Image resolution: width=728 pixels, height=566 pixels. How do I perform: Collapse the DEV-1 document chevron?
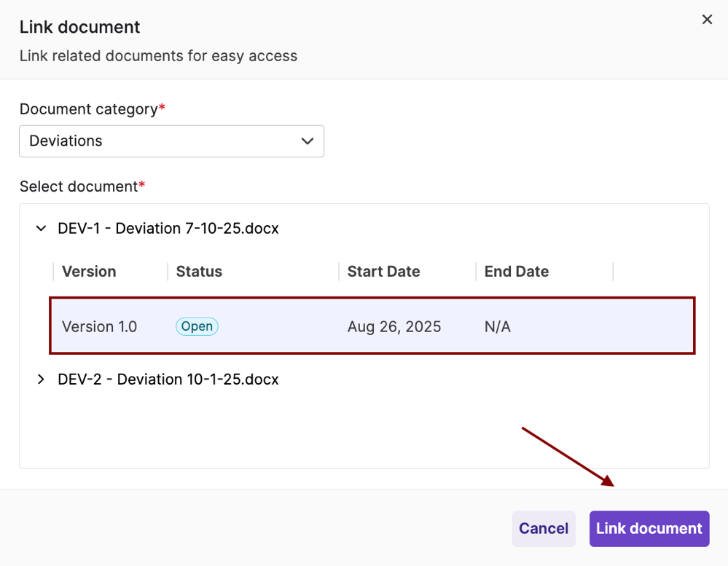[41, 229]
